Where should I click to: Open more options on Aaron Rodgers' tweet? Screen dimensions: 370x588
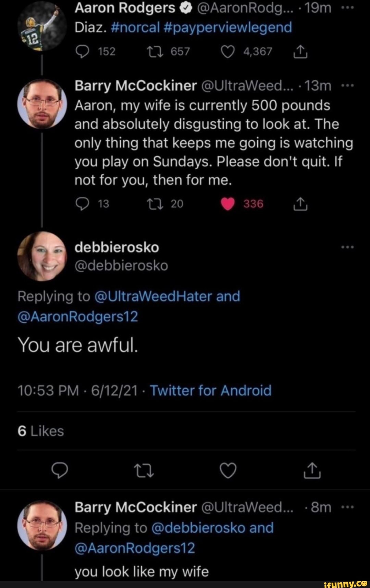tap(348, 8)
